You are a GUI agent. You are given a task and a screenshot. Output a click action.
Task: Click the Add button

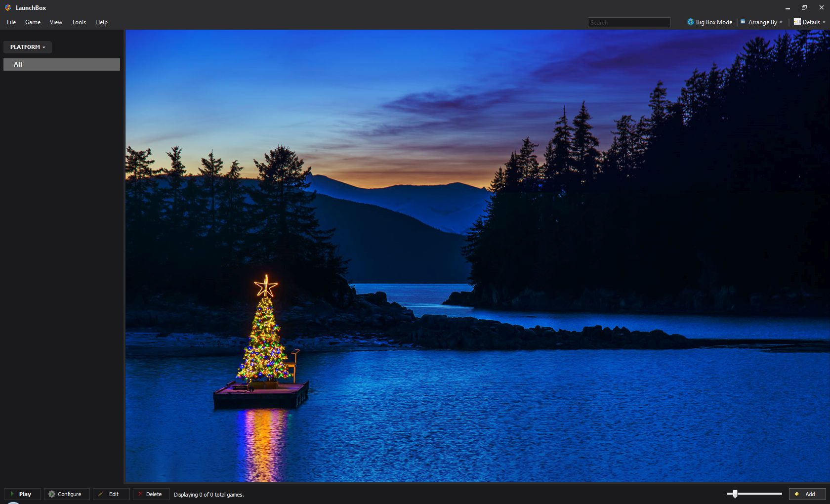[807, 494]
